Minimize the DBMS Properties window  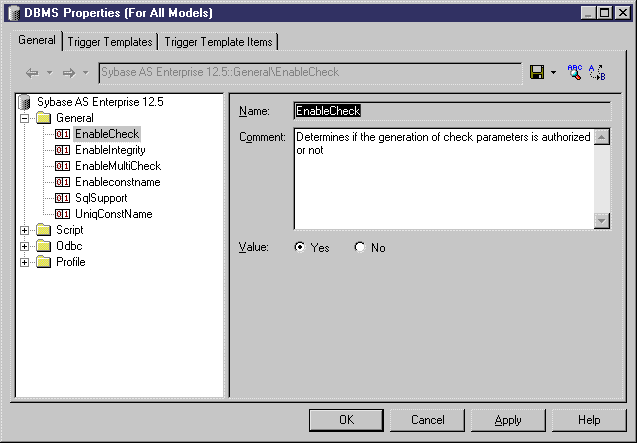[588, 13]
